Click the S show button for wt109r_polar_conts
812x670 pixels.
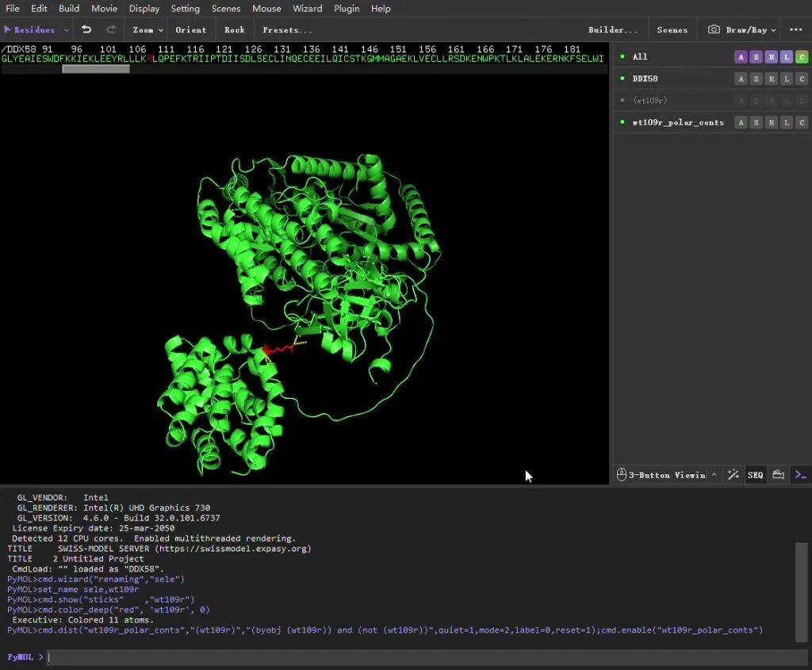click(756, 122)
